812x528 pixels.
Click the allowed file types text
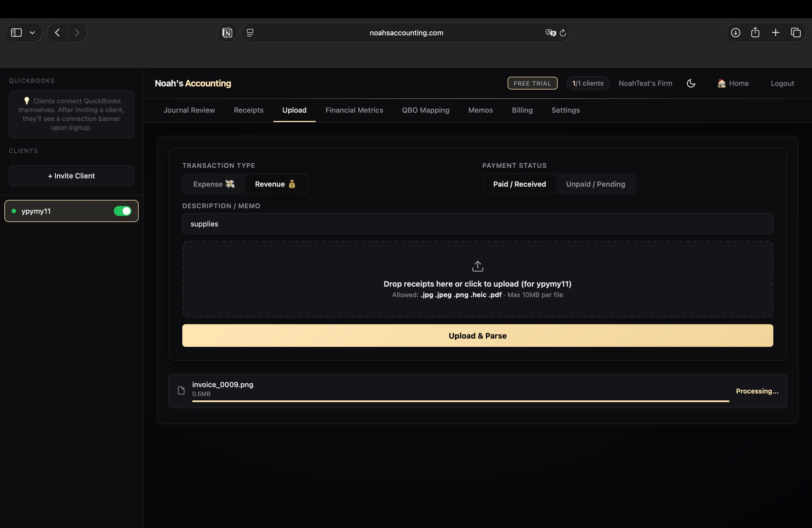click(477, 295)
